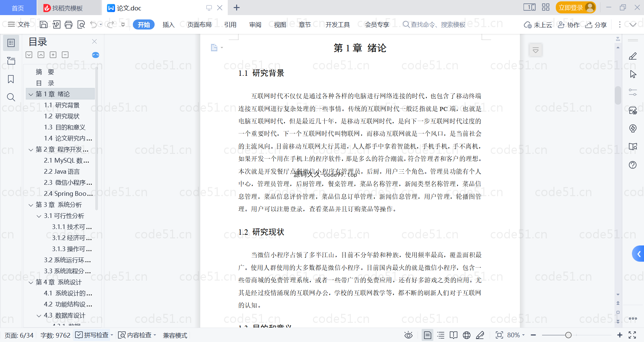Click the zoom in plus button

coord(620,335)
